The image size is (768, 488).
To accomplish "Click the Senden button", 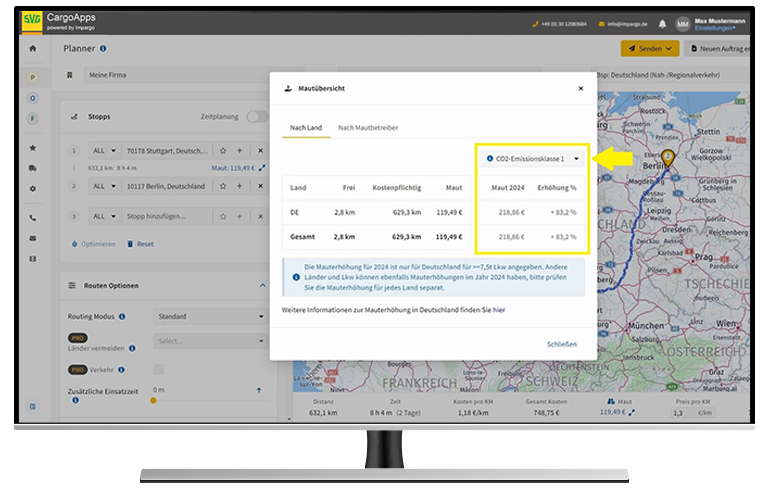I will pos(649,48).
